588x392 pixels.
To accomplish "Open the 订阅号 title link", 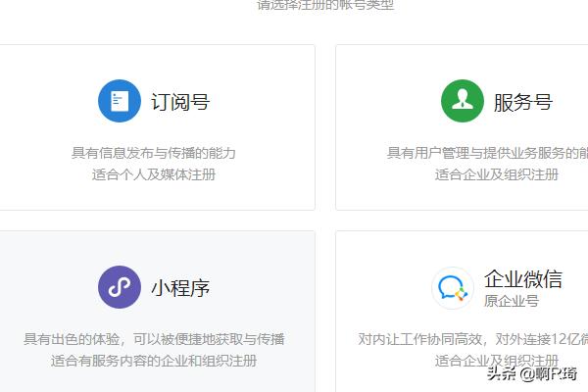I will pos(179,102).
